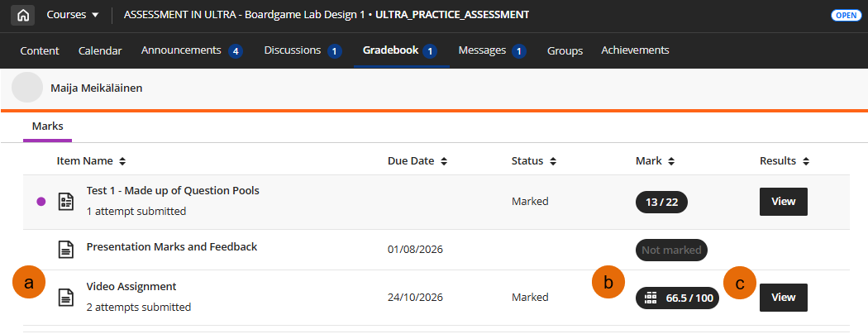The height and width of the screenshot is (334, 868).
Task: Expand the Courses dropdown menu
Action: pyautogui.click(x=73, y=15)
